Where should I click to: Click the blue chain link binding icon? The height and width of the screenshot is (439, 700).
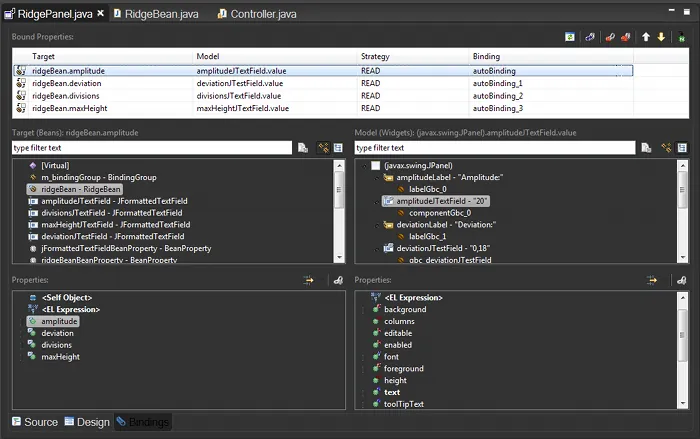click(x=590, y=37)
